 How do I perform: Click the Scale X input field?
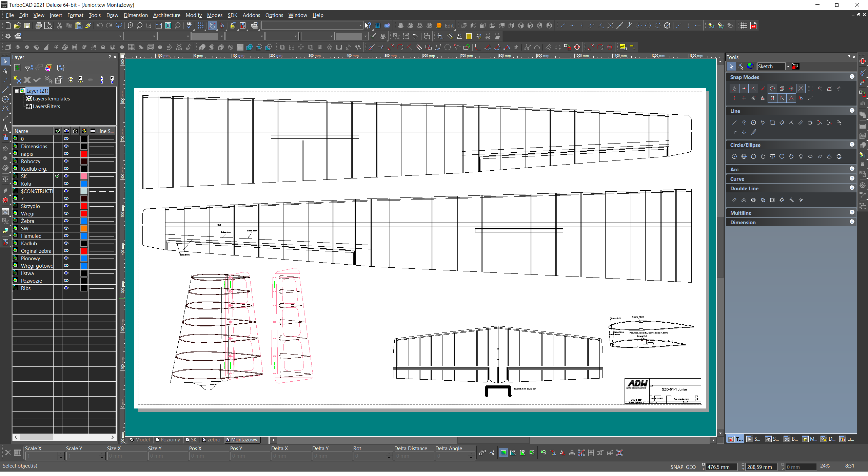[x=41, y=456]
